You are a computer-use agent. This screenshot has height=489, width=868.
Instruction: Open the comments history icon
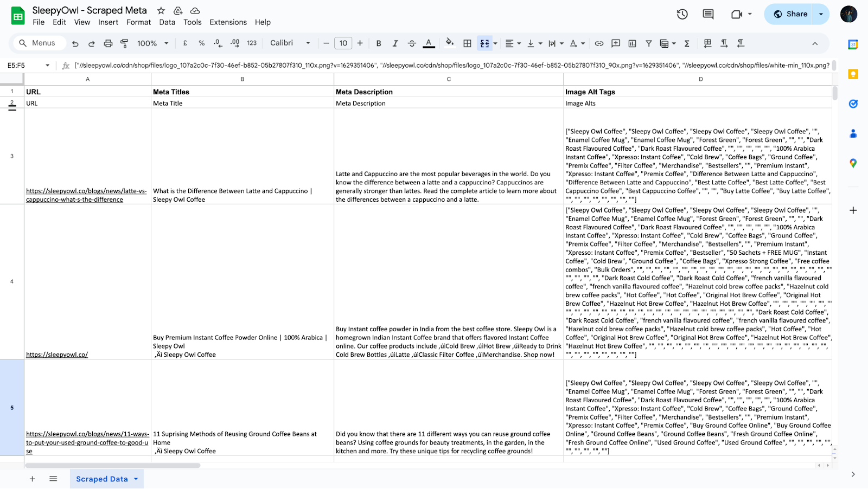point(708,14)
